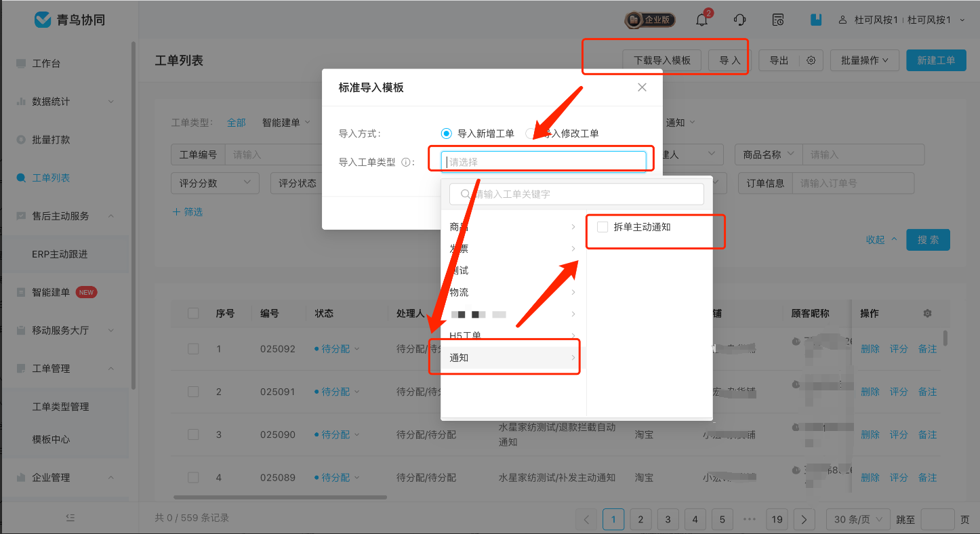Click the 搜索 button
Viewport: 980px width, 534px height.
pyautogui.click(x=928, y=240)
